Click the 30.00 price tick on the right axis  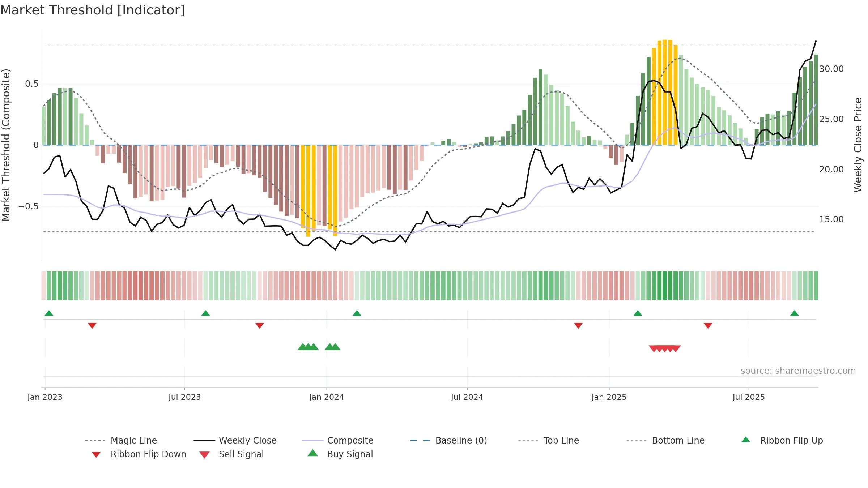click(831, 69)
